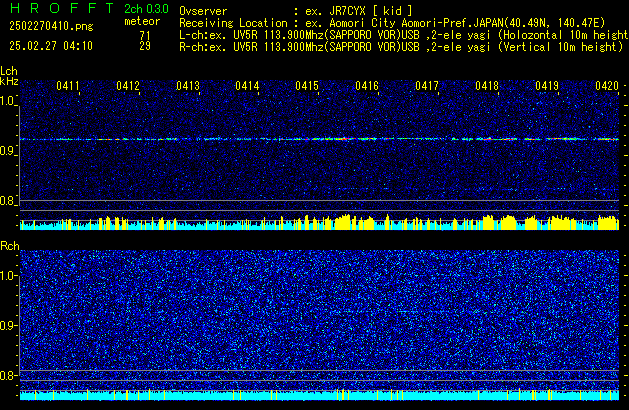Select the 0411 time marker
The width and height of the screenshot is (629, 410).
68,86
